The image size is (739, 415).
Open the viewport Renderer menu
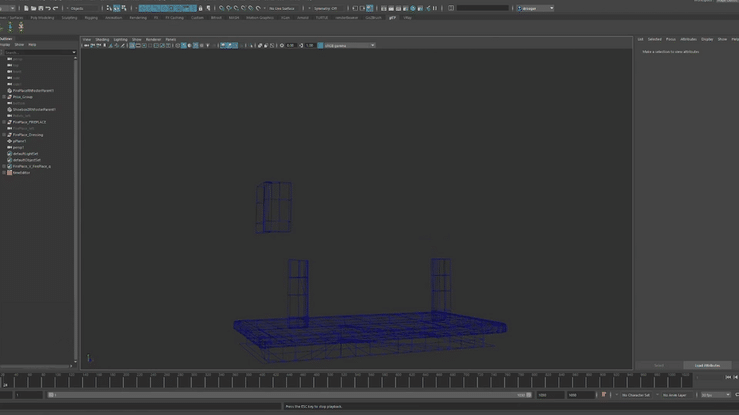(153, 40)
